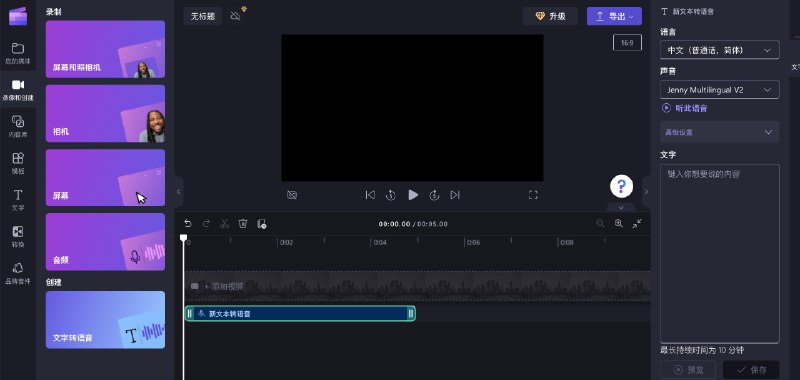Click the scissors split icon
The height and width of the screenshot is (380, 800).
[224, 223]
